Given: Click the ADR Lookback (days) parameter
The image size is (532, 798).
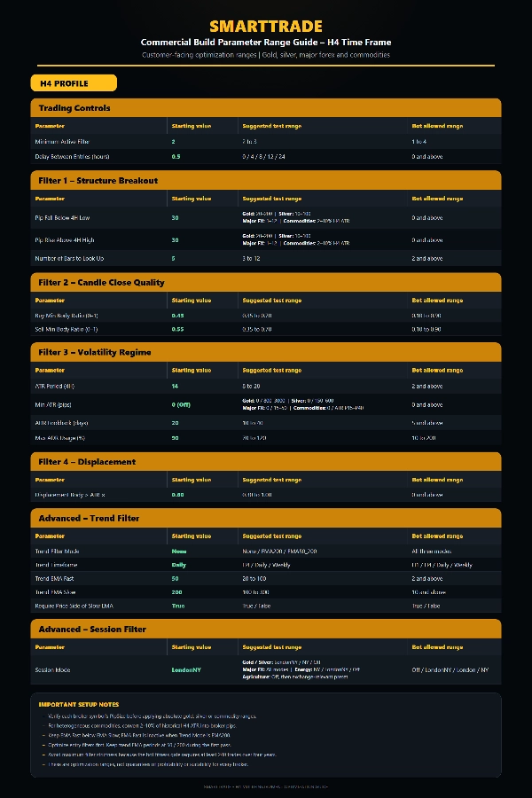Looking at the screenshot, I should (61, 423).
